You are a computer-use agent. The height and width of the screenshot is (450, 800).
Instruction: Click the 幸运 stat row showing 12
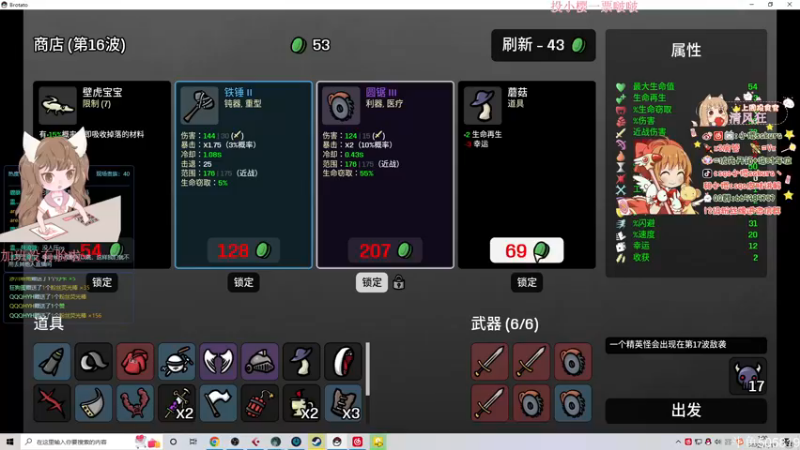tap(687, 245)
